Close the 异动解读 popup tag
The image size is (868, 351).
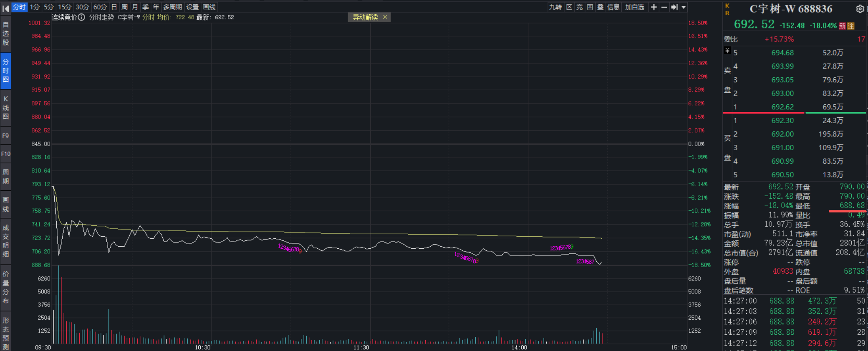pos(385,17)
